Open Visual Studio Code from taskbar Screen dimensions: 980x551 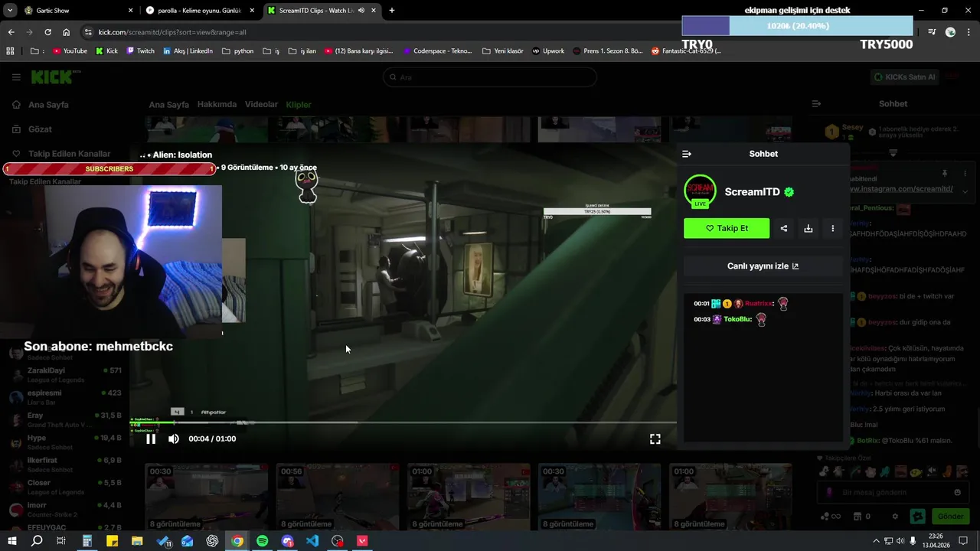click(x=312, y=541)
